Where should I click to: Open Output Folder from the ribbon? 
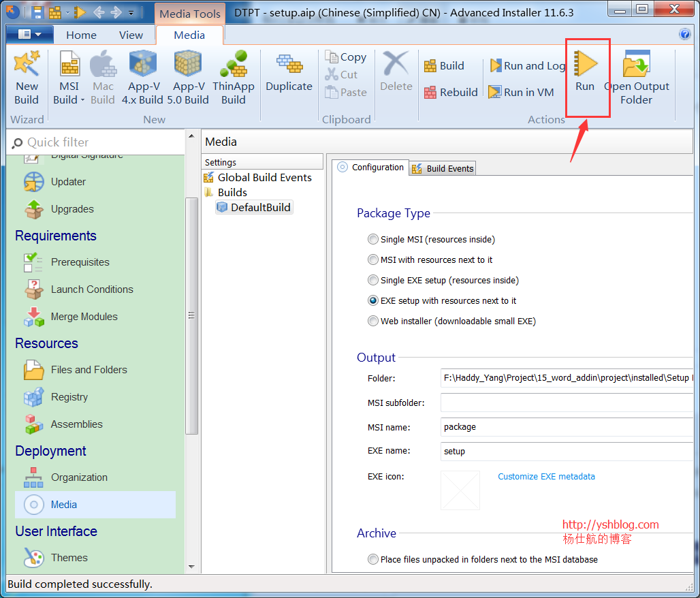(637, 78)
